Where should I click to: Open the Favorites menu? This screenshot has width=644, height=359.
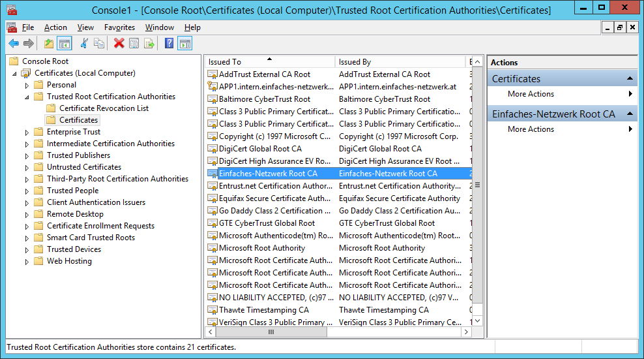(x=119, y=27)
